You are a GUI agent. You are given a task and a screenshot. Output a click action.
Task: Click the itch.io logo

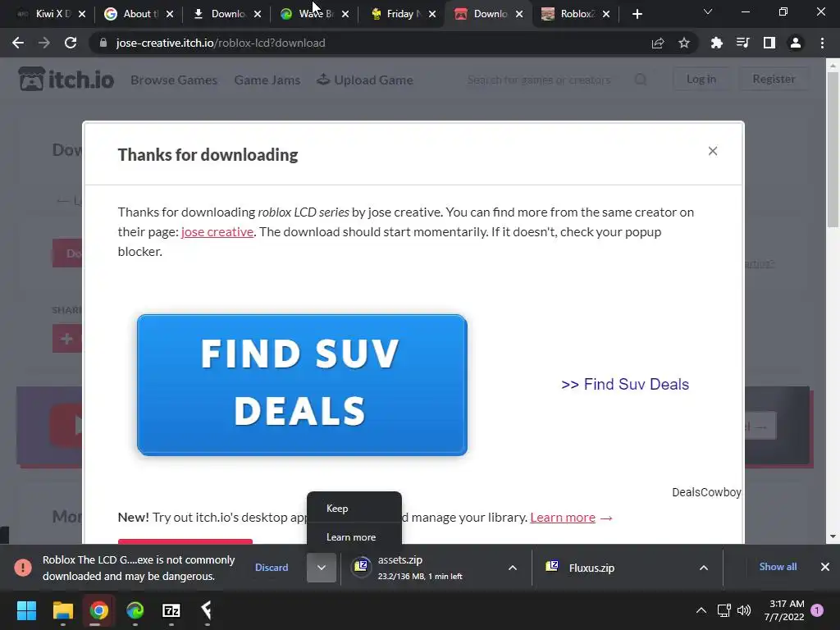point(66,80)
